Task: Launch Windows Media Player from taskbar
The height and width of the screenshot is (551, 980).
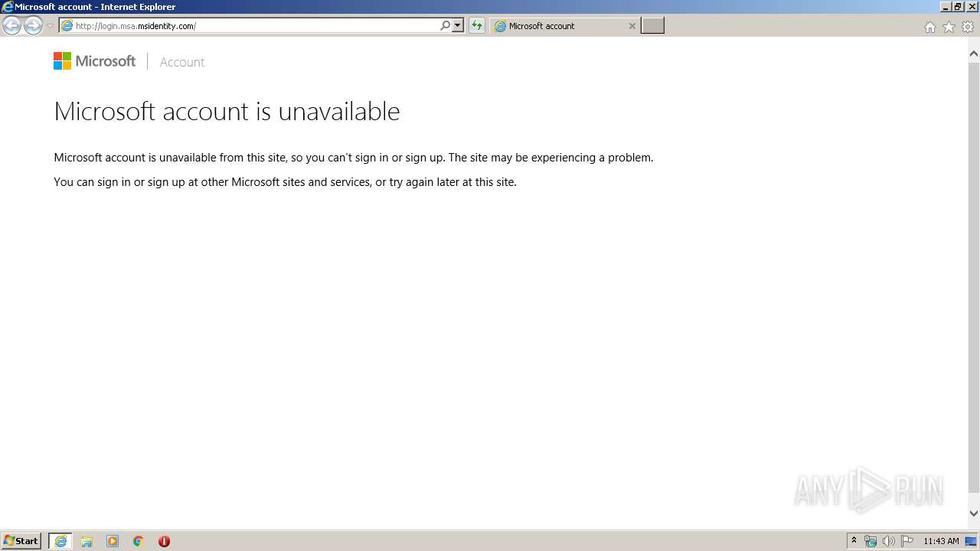Action: 113,541
